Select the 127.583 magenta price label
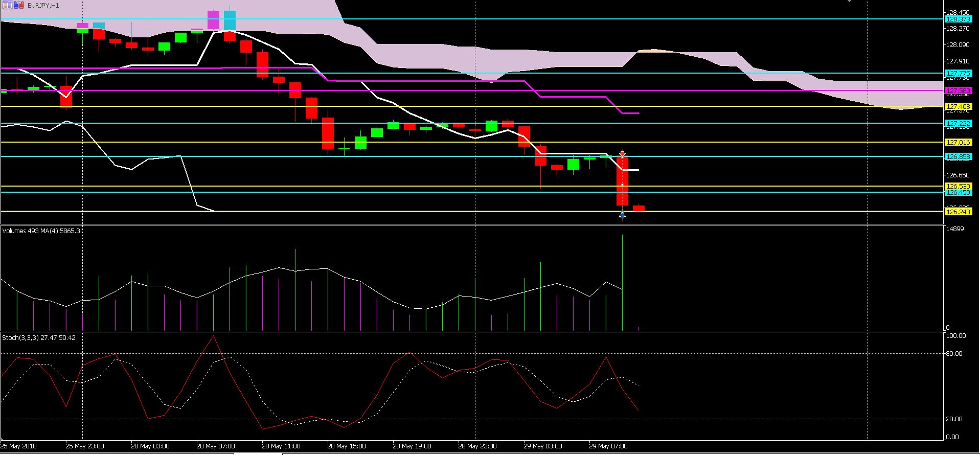The width and height of the screenshot is (980, 455). 958,90
